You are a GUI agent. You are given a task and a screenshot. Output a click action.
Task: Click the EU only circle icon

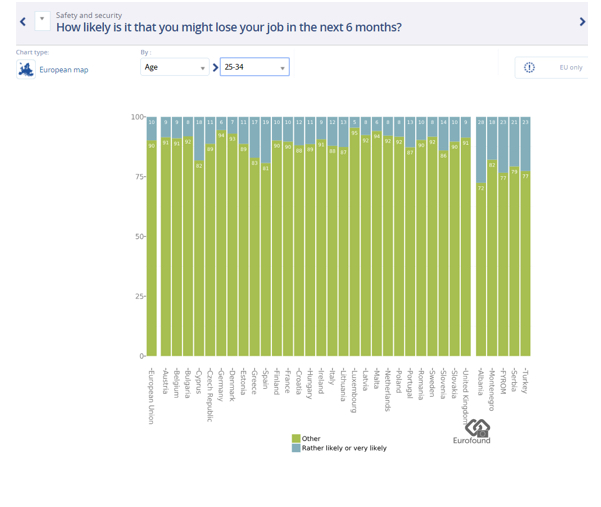pyautogui.click(x=529, y=67)
